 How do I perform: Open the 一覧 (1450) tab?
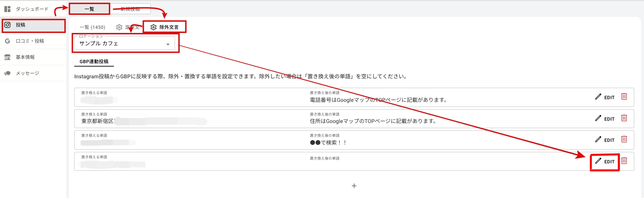(92, 27)
